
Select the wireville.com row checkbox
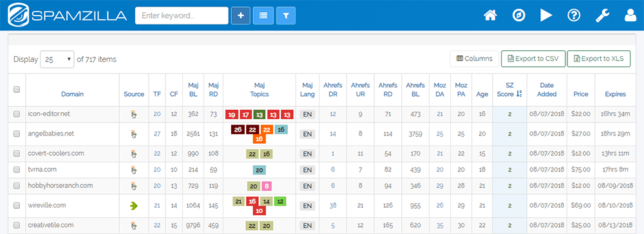click(x=17, y=205)
